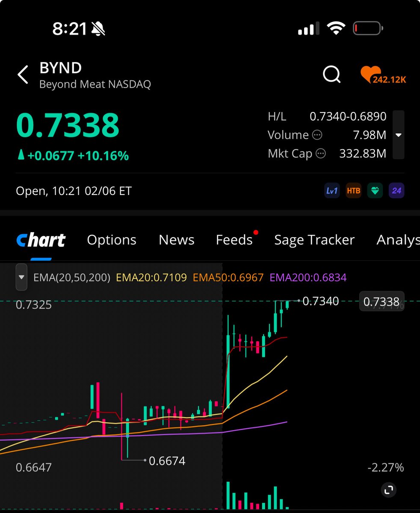The height and width of the screenshot is (513, 420).
Task: Expand the stock statistics dropdown arrow
Action: coord(399,135)
